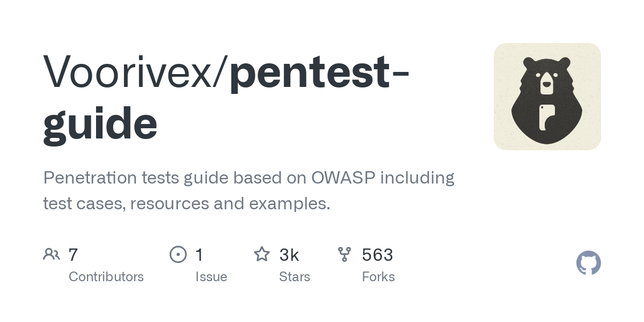Click the issue count 1
644x322 pixels.
pos(199,254)
